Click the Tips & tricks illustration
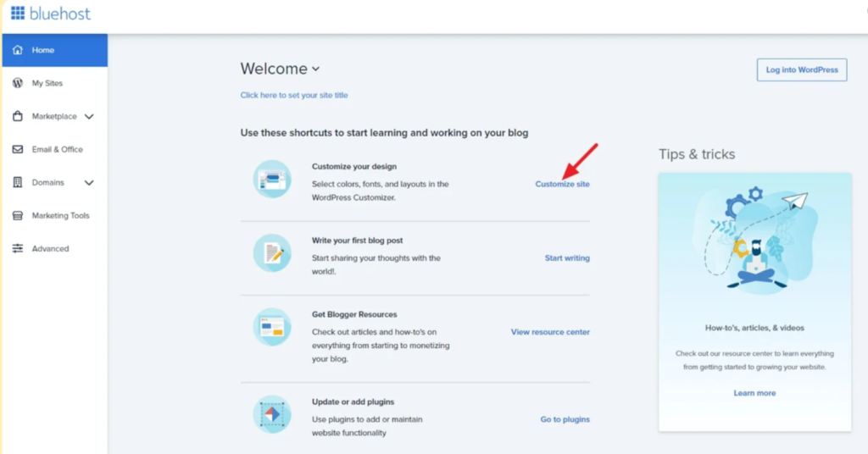 (x=755, y=241)
